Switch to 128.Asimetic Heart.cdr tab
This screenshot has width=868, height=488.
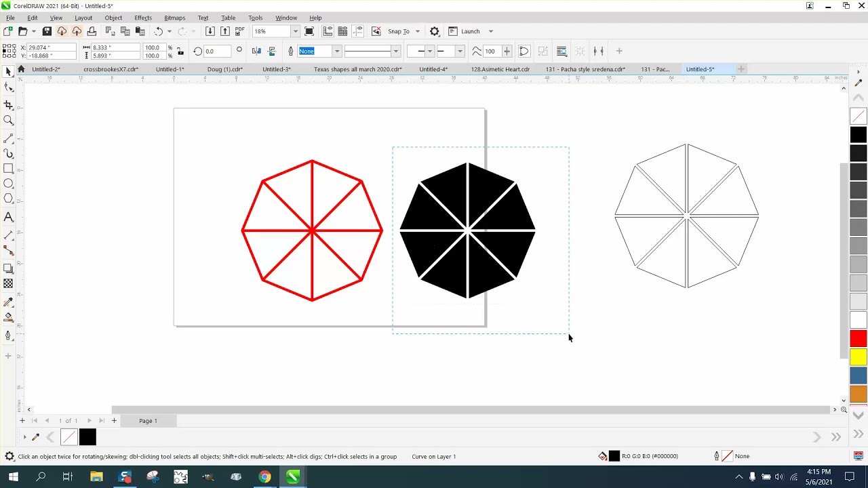coord(500,69)
